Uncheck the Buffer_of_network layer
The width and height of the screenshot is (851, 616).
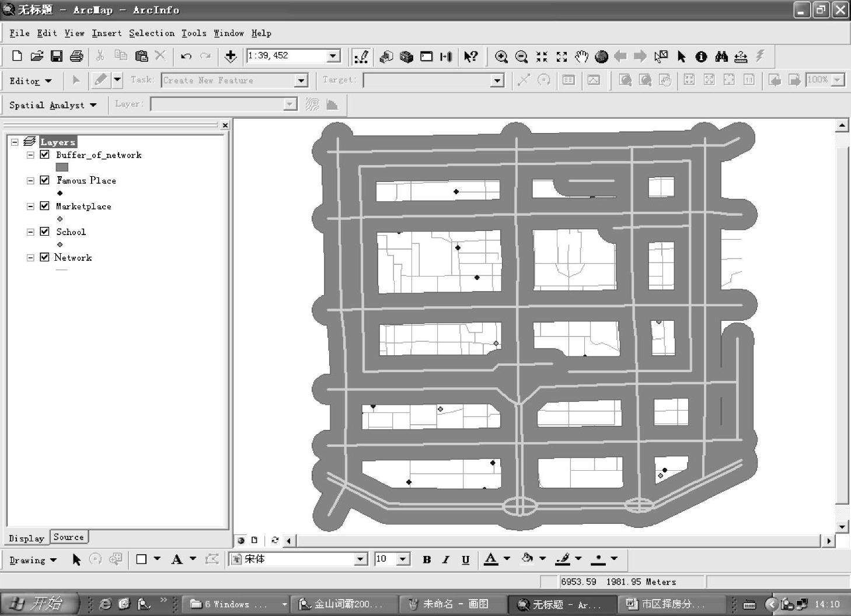click(x=44, y=155)
